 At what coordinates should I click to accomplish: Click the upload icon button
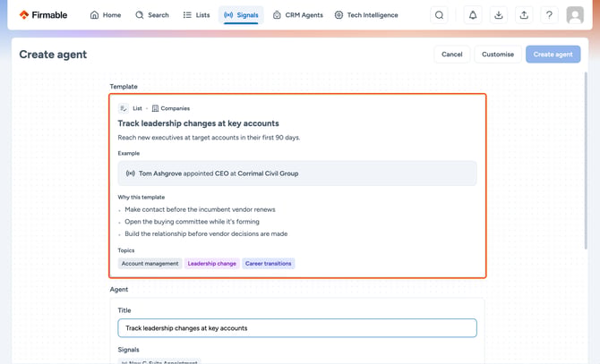tap(524, 15)
